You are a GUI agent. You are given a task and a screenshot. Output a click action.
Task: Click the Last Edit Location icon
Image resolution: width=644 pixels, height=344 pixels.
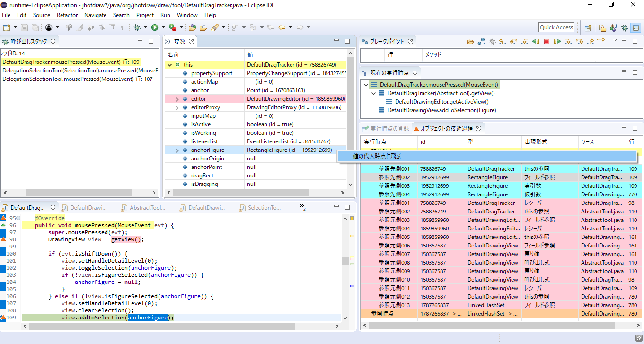[271, 28]
